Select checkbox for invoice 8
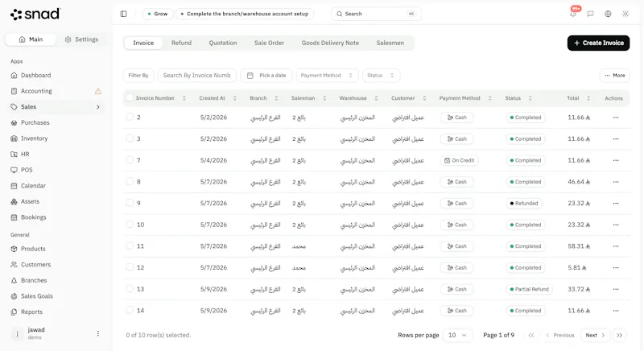Image resolution: width=644 pixels, height=351 pixels. pos(130,181)
